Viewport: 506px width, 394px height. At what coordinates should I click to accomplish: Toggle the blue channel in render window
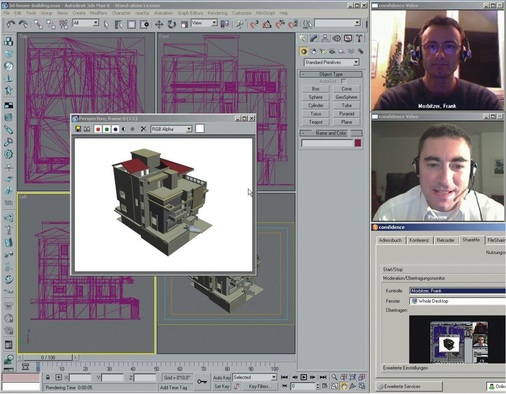pyautogui.click(x=115, y=129)
